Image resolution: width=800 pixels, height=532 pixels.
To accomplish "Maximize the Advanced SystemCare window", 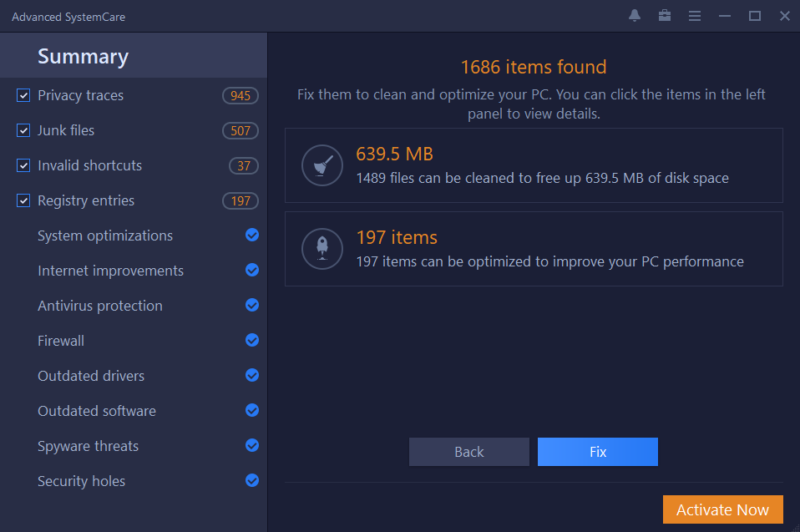I will tap(755, 17).
